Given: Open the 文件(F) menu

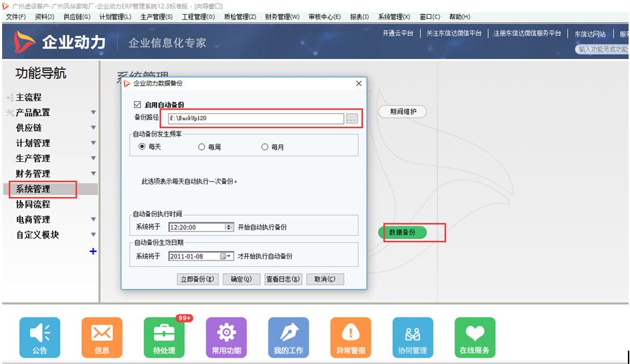Looking at the screenshot, I should click(x=16, y=16).
